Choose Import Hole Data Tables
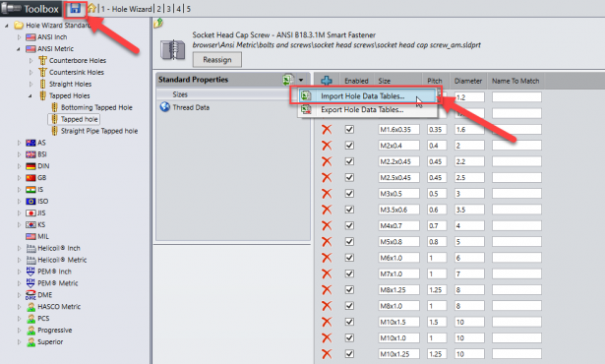This screenshot has width=605, height=364. click(363, 96)
